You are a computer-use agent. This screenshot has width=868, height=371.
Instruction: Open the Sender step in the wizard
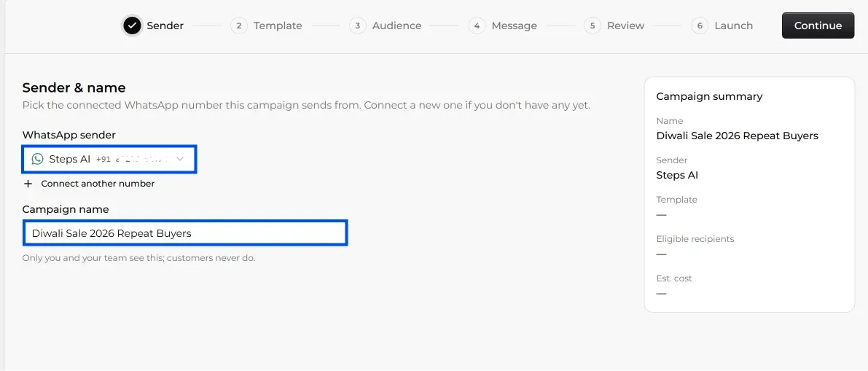(153, 26)
